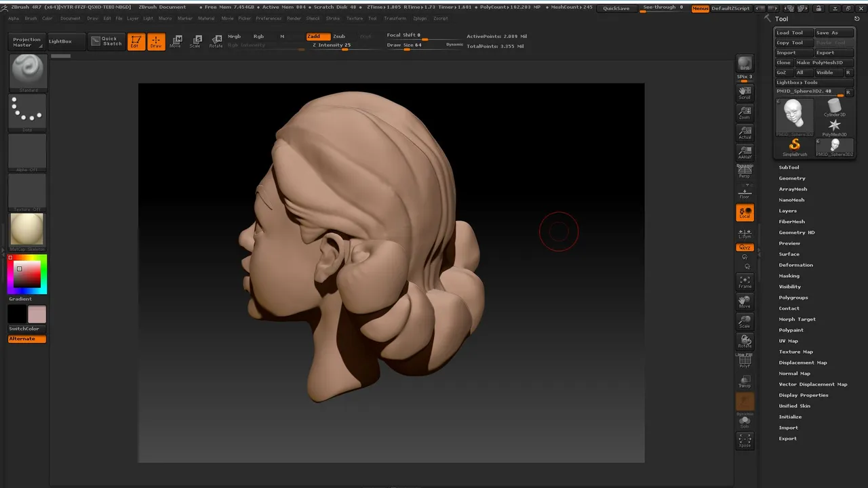The image size is (868, 488).
Task: Click the Tool palette refresh icon
Action: 857,19
